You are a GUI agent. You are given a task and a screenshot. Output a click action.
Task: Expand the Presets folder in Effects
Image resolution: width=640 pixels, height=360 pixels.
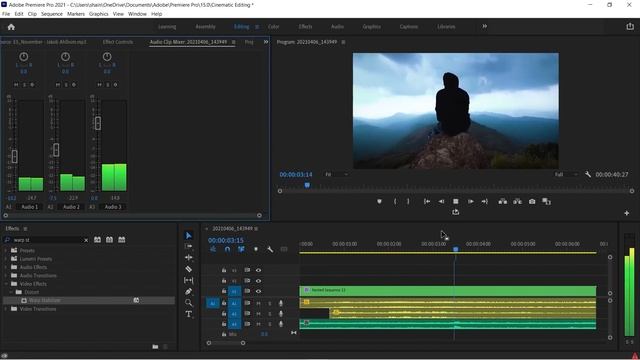point(6,250)
